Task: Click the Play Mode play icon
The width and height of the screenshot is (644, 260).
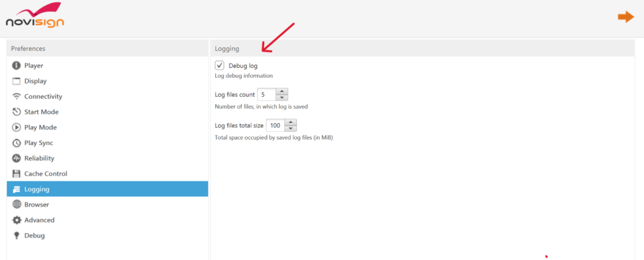Action: click(x=17, y=127)
